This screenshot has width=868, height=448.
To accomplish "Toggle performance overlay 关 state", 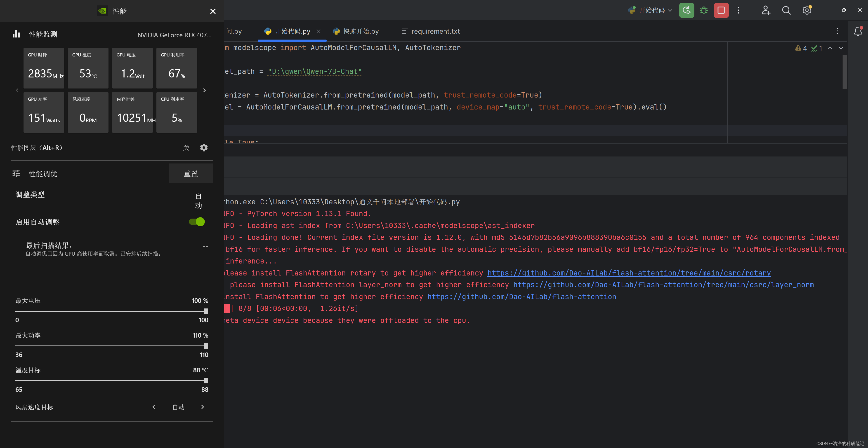I will (x=186, y=148).
